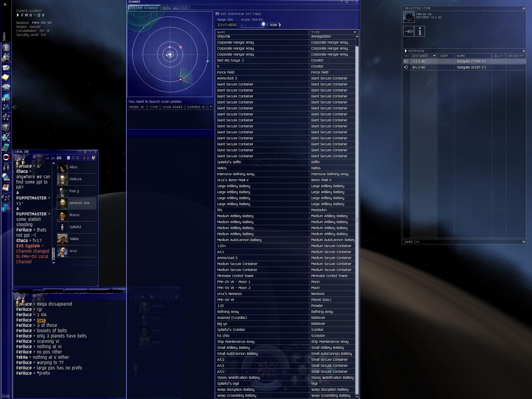This screenshot has width=532, height=399.
Task: Adjust the scan Angle slider handle
Action: (x=263, y=25)
